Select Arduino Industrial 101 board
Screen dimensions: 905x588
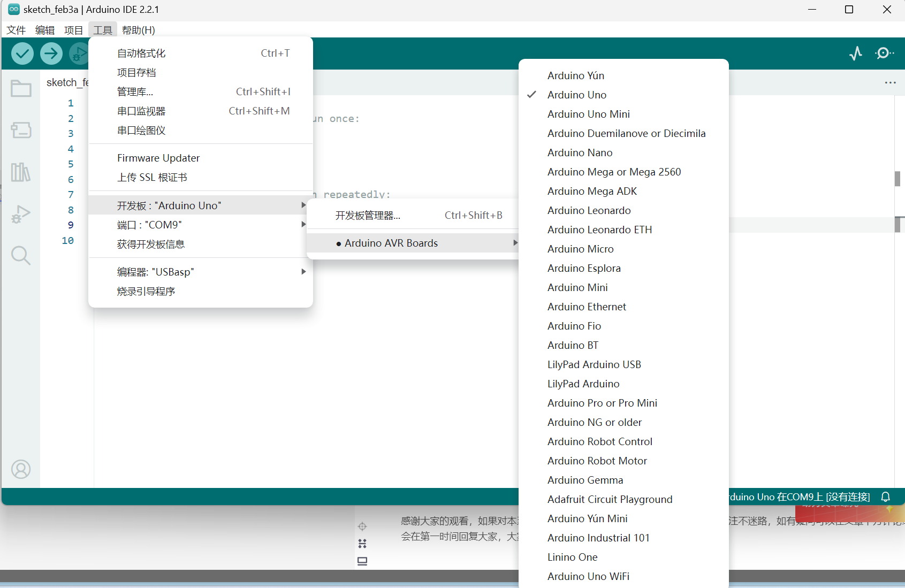tap(623, 538)
